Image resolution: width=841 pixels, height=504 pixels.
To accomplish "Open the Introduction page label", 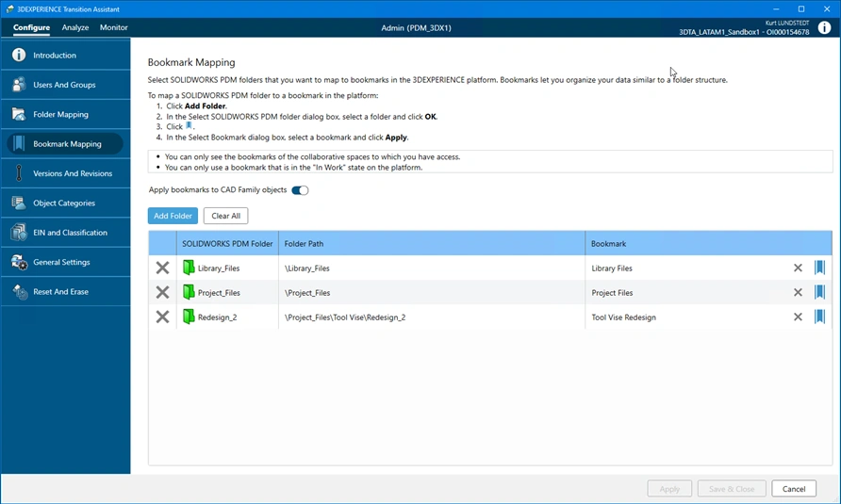I will click(x=55, y=56).
